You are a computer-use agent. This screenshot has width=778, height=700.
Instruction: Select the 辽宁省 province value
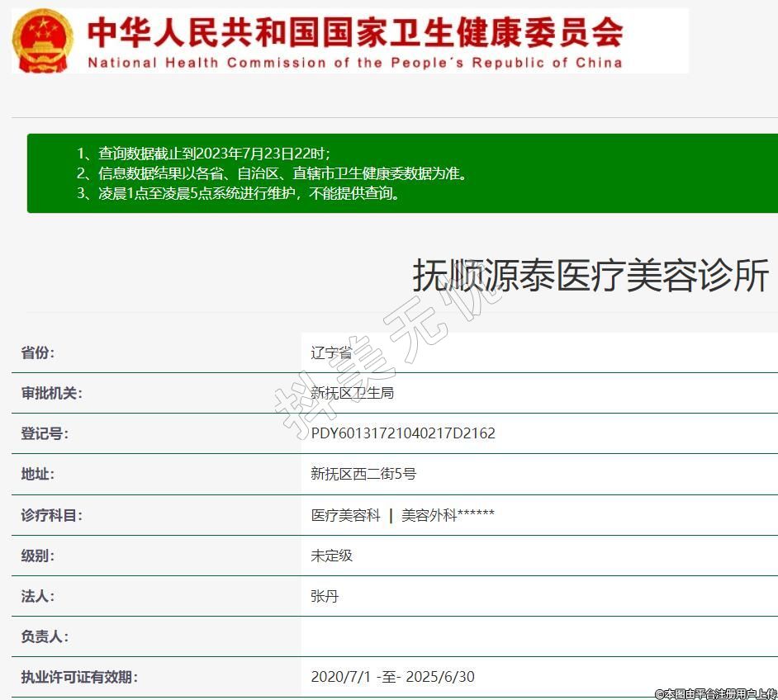point(331,352)
